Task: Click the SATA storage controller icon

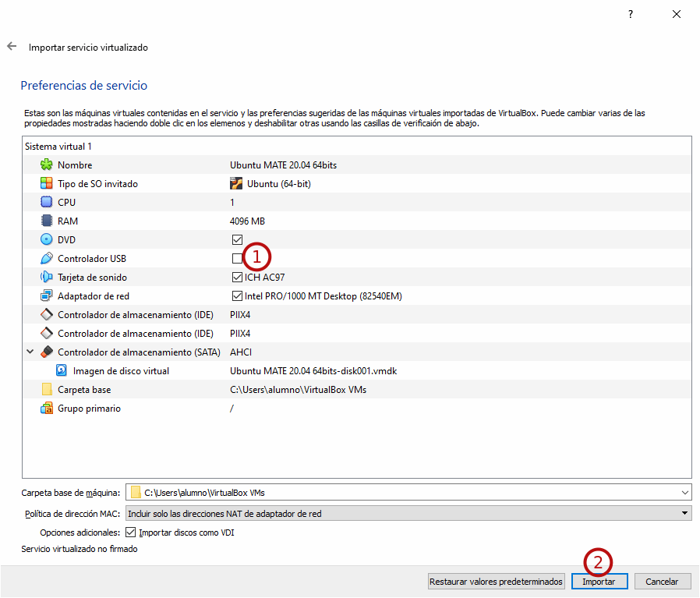Action: (x=47, y=352)
